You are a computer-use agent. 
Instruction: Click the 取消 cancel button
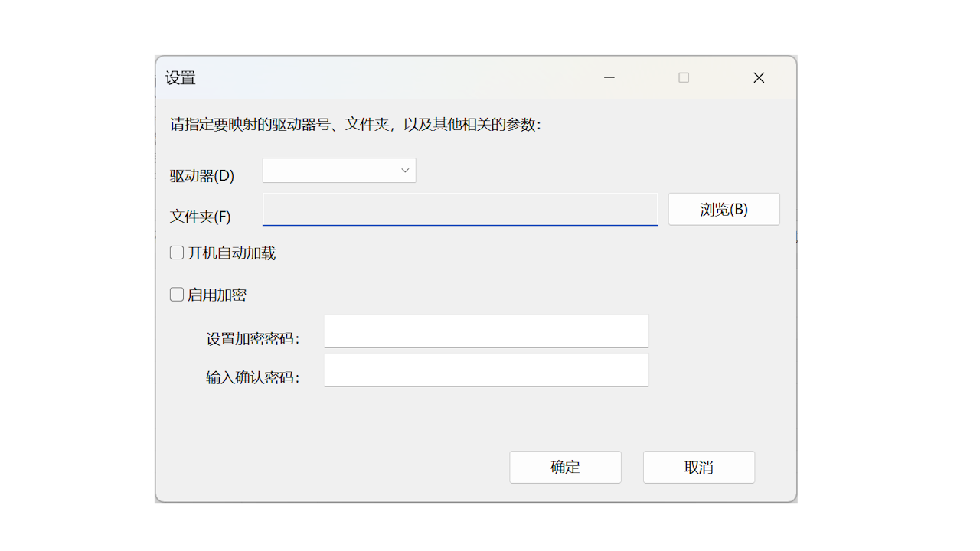tap(697, 467)
